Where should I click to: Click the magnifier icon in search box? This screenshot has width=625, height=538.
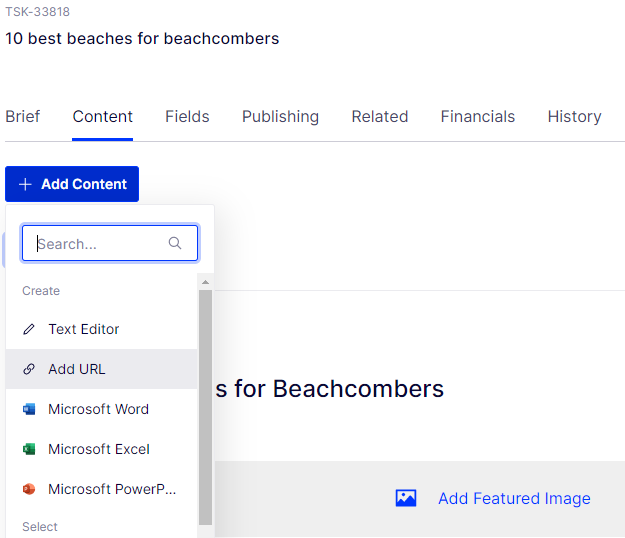(x=175, y=243)
